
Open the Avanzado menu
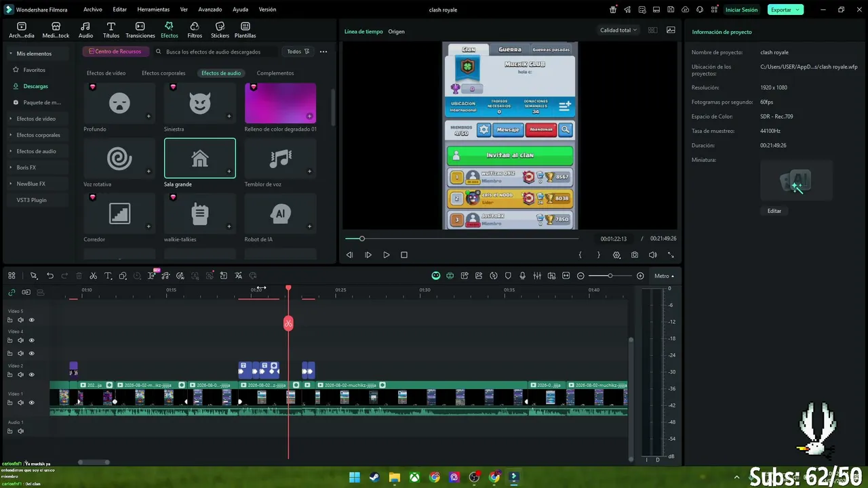pyautogui.click(x=210, y=9)
